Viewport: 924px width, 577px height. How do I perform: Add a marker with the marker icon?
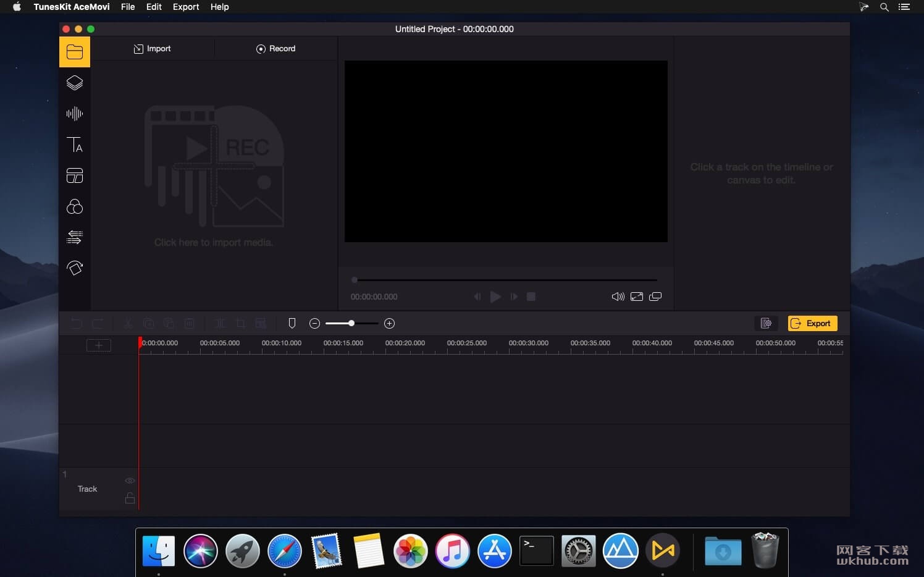point(292,323)
